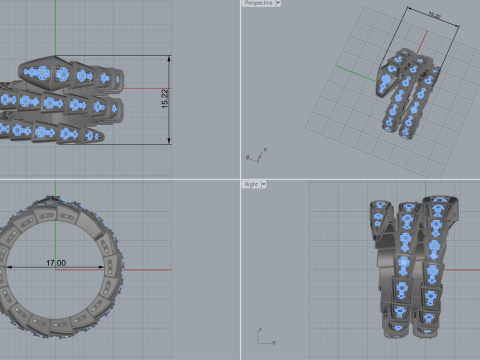This screenshot has width=480, height=360.
Task: Select the vertical 15.22 dimension text
Action: (165, 99)
